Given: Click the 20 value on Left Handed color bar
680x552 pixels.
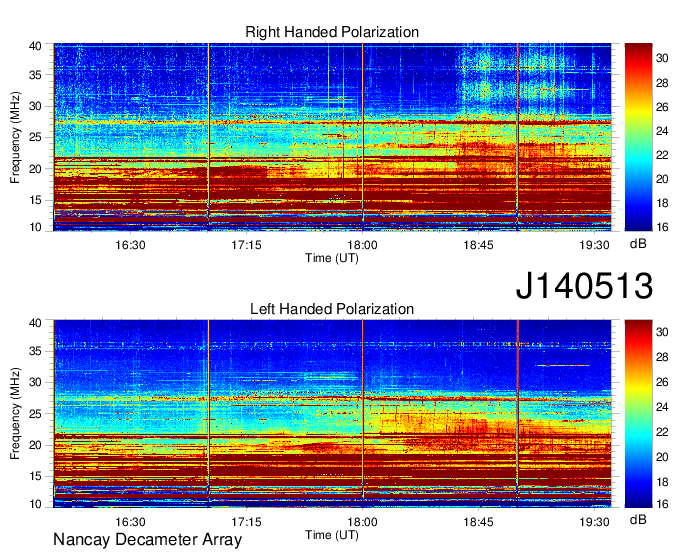Looking at the screenshot, I should pos(662,457).
